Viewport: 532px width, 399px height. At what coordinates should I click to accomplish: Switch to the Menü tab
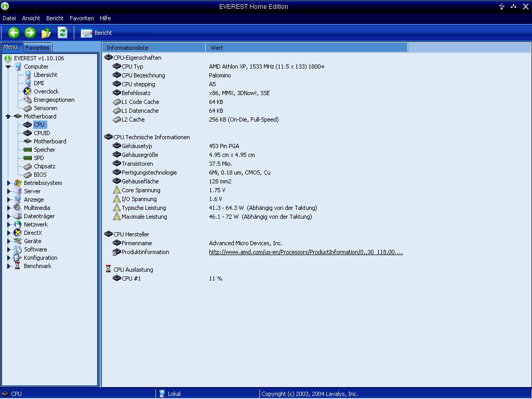coord(11,47)
